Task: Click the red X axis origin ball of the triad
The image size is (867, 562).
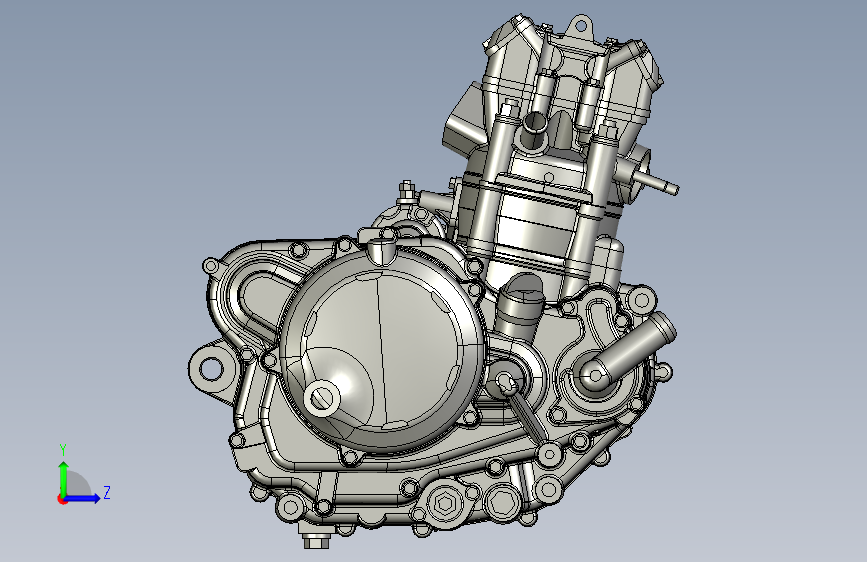Action: point(62,499)
